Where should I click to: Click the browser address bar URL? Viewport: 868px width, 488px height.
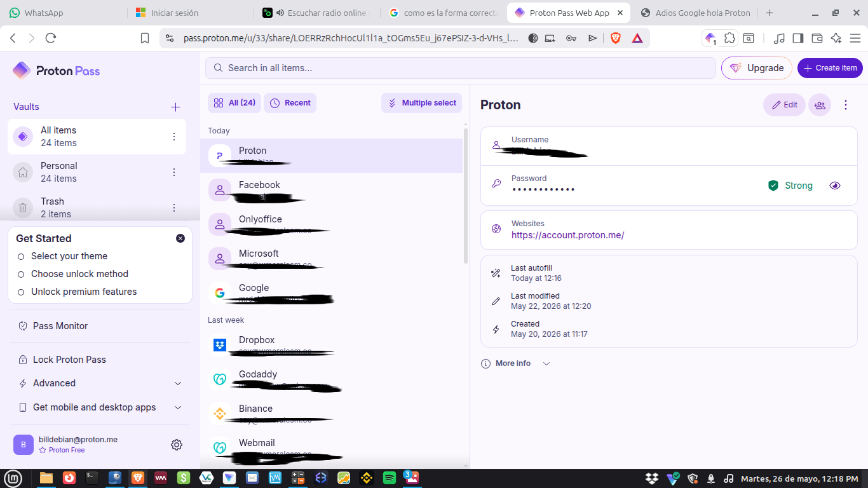(351, 38)
